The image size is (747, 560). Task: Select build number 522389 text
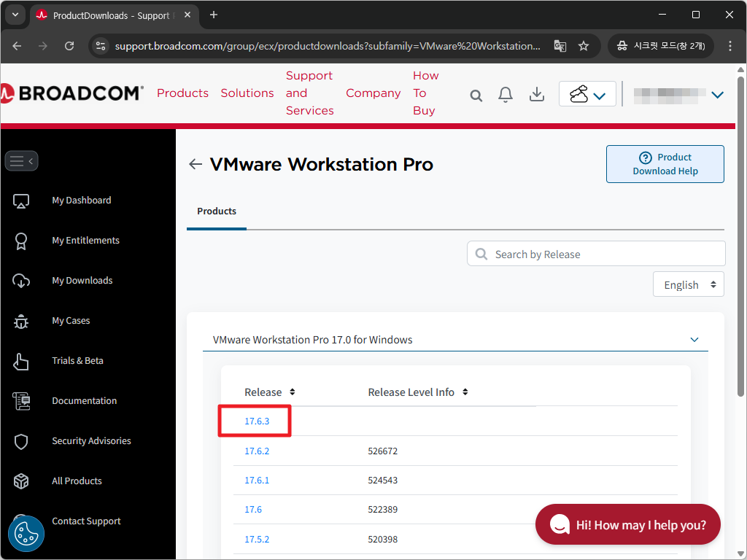point(382,510)
